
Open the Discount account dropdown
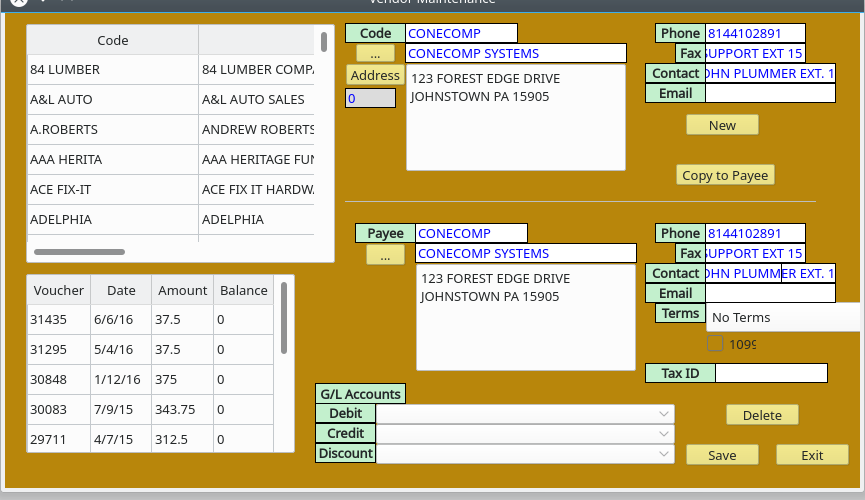click(525, 454)
